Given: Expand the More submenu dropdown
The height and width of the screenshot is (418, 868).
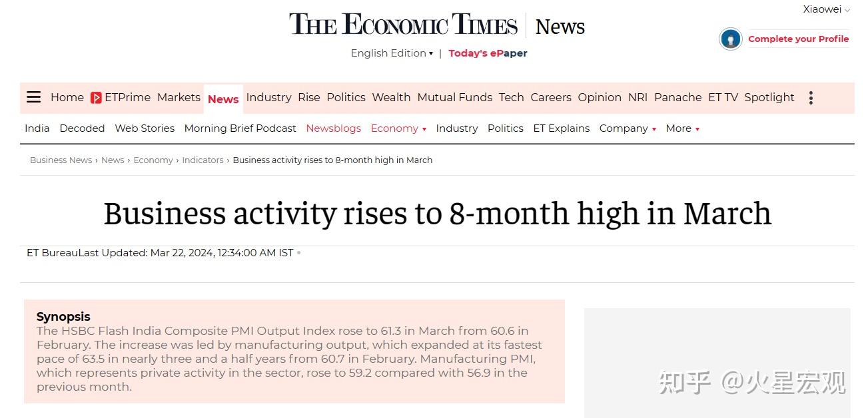Looking at the screenshot, I should pos(697,129).
